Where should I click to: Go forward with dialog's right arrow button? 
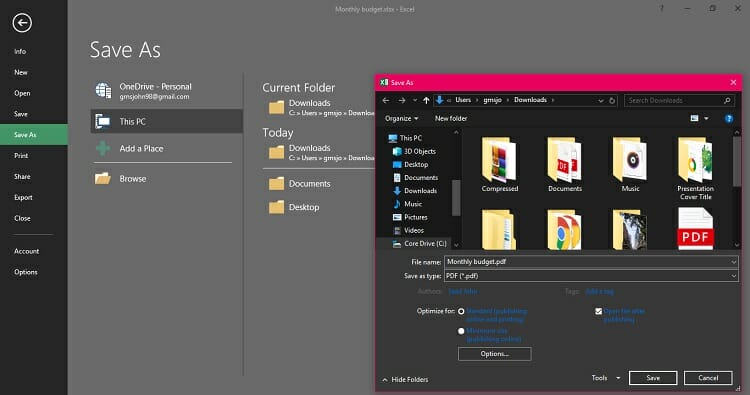tap(402, 100)
